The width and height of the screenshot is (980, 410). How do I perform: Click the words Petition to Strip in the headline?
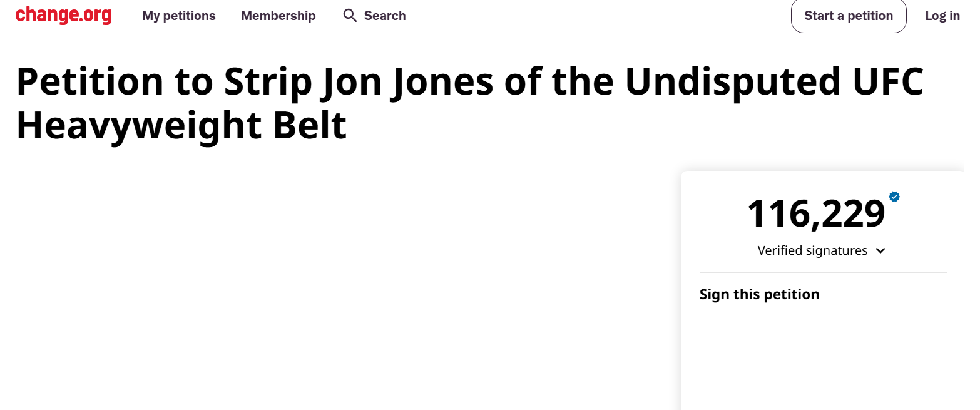point(163,81)
